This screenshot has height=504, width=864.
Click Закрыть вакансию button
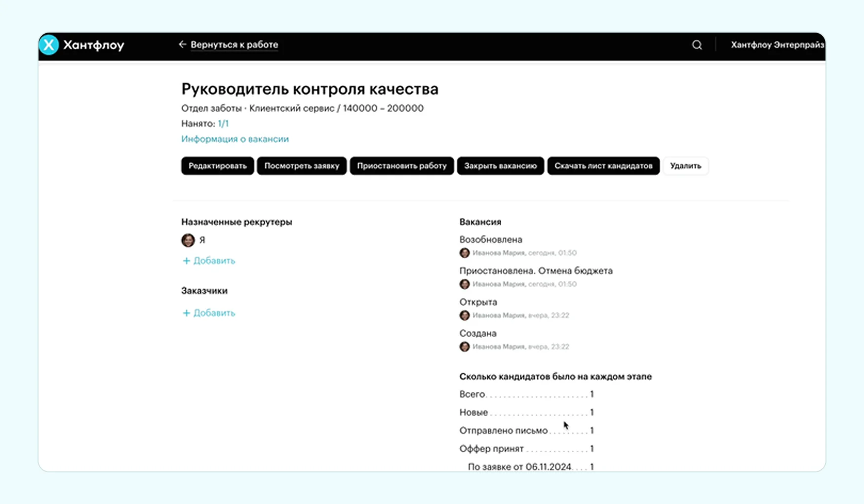(501, 166)
